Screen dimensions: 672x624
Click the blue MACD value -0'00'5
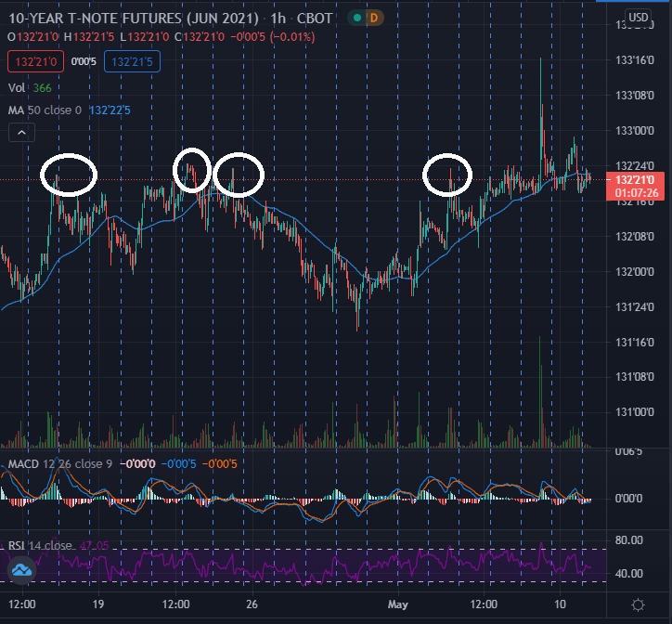pyautogui.click(x=179, y=464)
